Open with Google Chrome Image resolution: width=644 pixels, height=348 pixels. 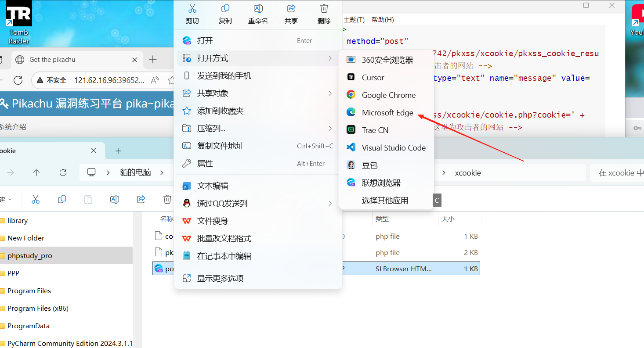point(386,95)
